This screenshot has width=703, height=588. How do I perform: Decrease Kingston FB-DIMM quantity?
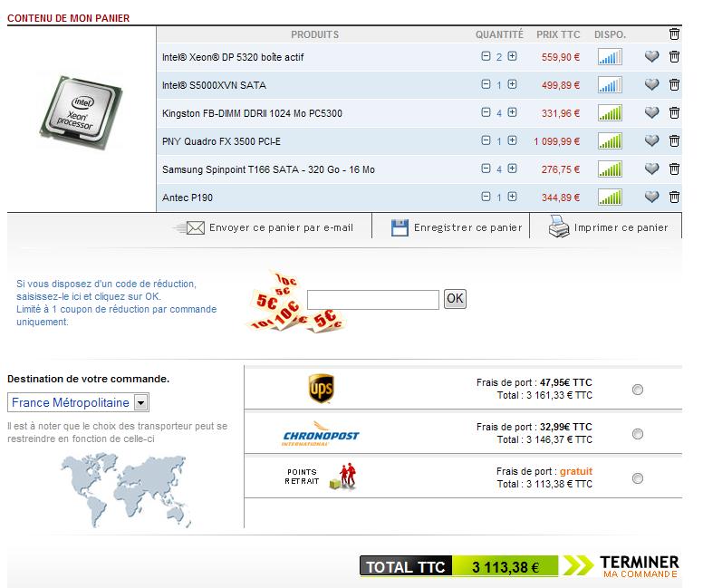(486, 112)
